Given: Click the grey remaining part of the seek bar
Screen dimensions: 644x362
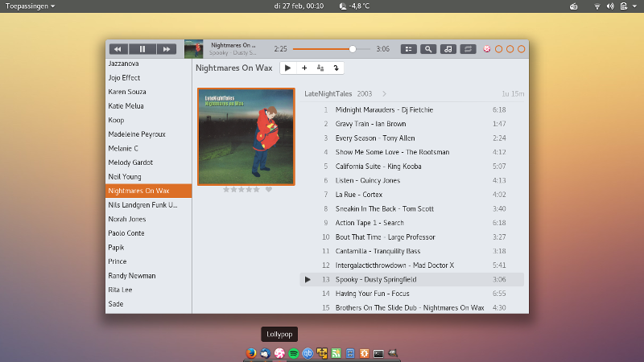Looking at the screenshot, I should pos(363,49).
